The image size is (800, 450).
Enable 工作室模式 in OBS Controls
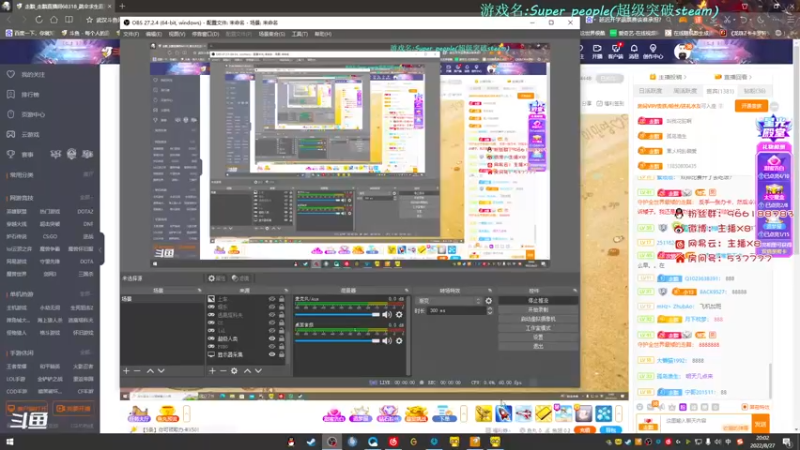click(x=538, y=328)
